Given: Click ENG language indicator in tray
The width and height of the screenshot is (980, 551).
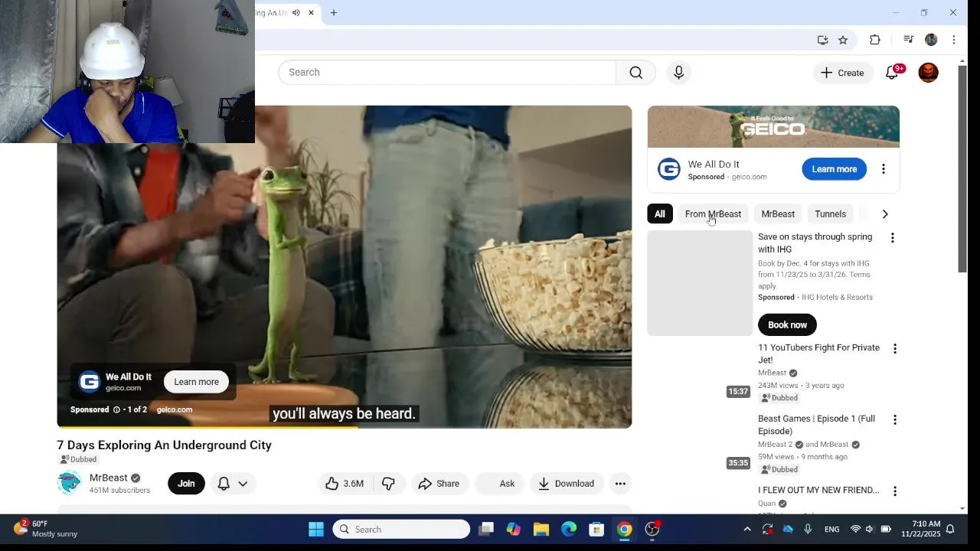Looking at the screenshot, I should click(831, 530).
